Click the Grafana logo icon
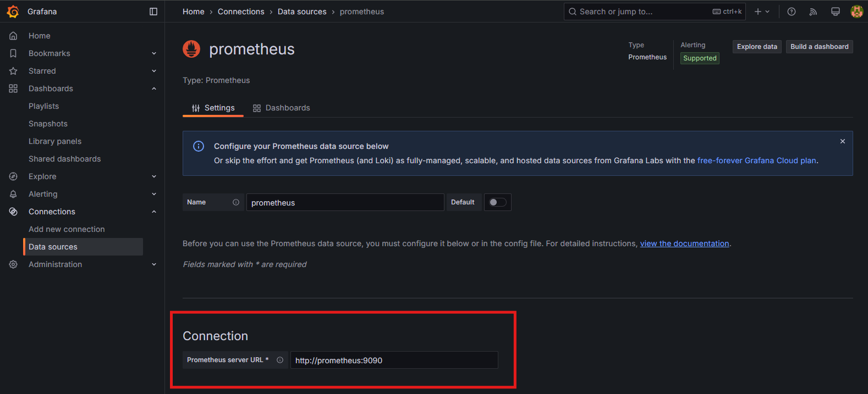 click(x=13, y=12)
